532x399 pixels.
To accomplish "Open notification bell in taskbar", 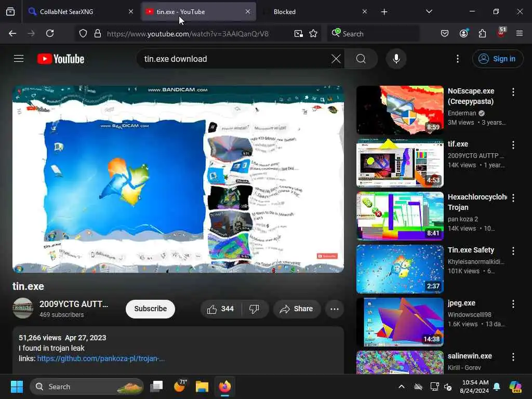I will click(x=497, y=387).
